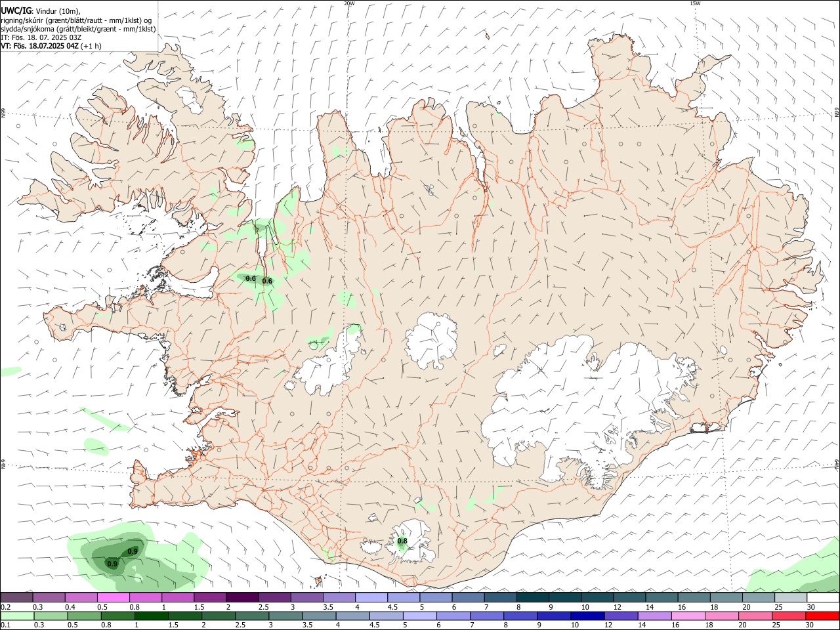Select the upper-row legend swatch starting at 14
The image size is (840, 630).
tap(661, 597)
